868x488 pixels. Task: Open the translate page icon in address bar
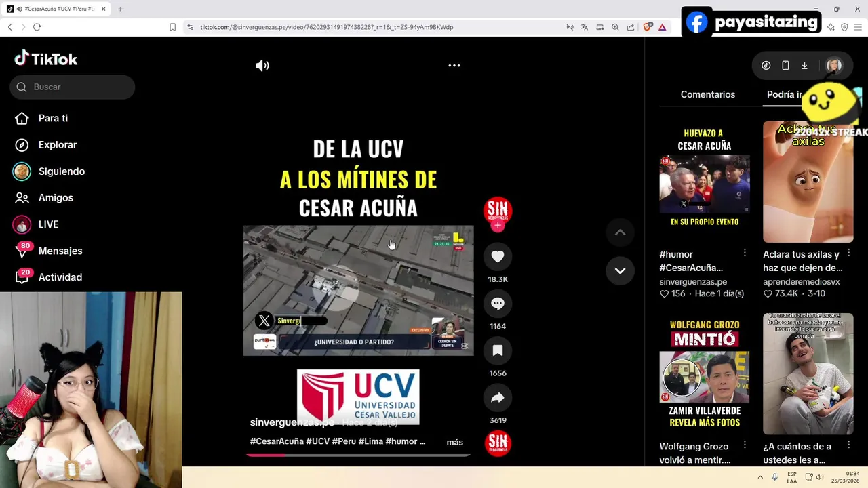coord(585,27)
